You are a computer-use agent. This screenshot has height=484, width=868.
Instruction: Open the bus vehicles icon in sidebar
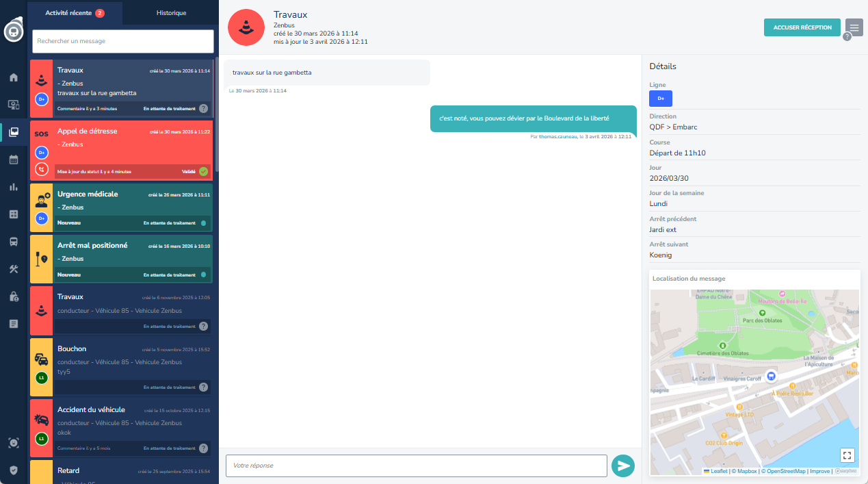click(x=13, y=242)
